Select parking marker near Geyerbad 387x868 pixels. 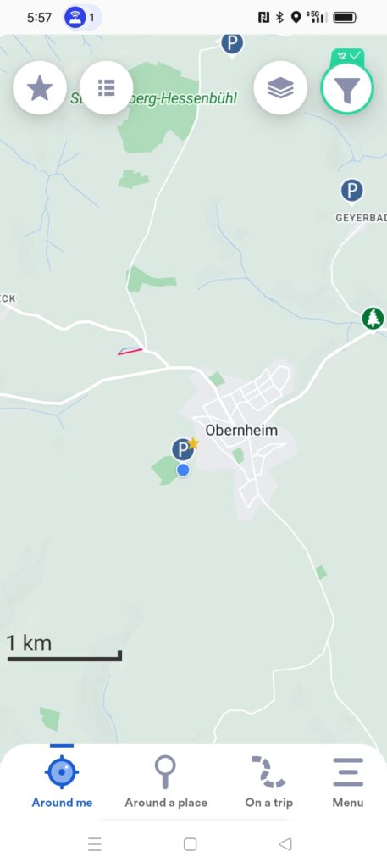click(351, 191)
